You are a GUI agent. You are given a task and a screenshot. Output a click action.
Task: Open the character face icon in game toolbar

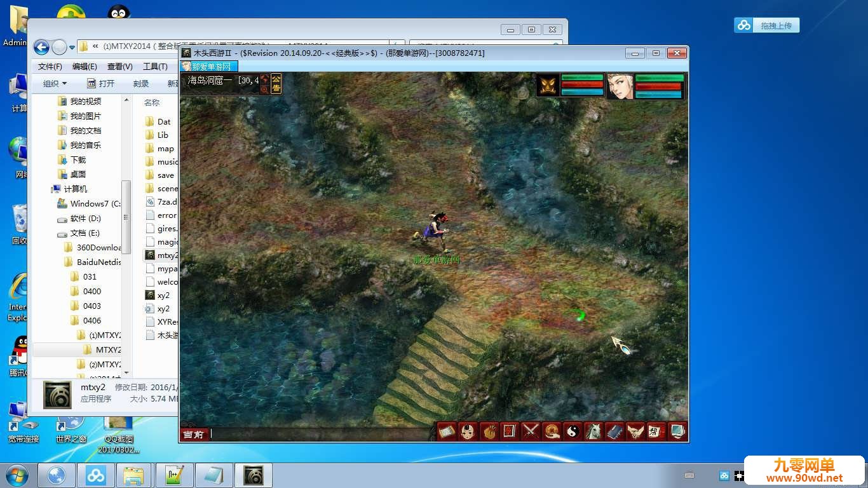[x=468, y=431]
